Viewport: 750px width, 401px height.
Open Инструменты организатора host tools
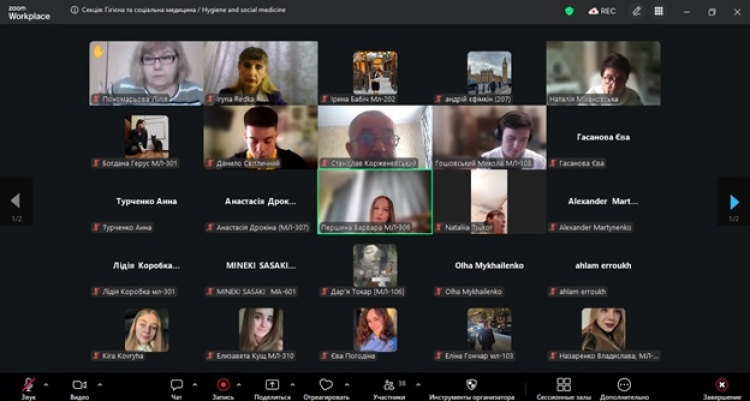click(471, 385)
